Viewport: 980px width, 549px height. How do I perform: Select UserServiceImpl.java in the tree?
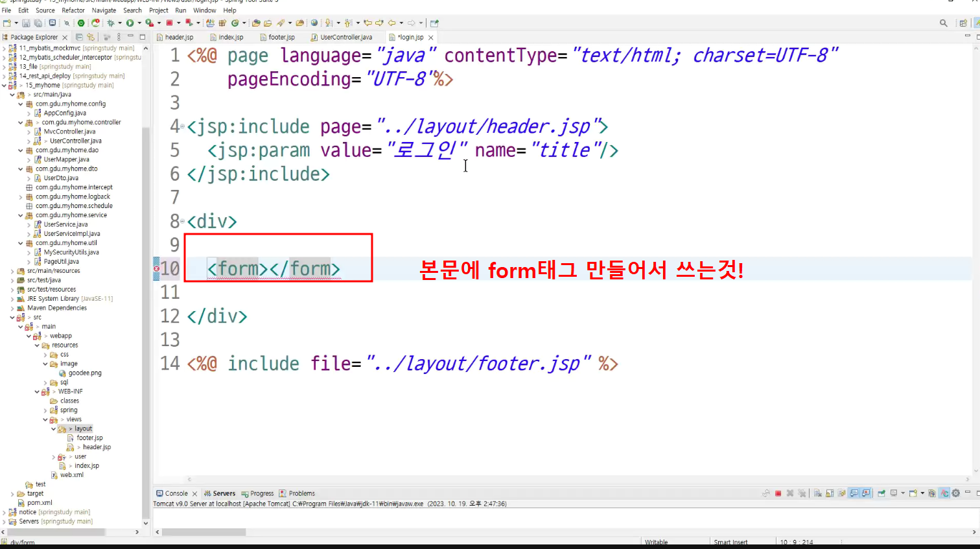[72, 234]
